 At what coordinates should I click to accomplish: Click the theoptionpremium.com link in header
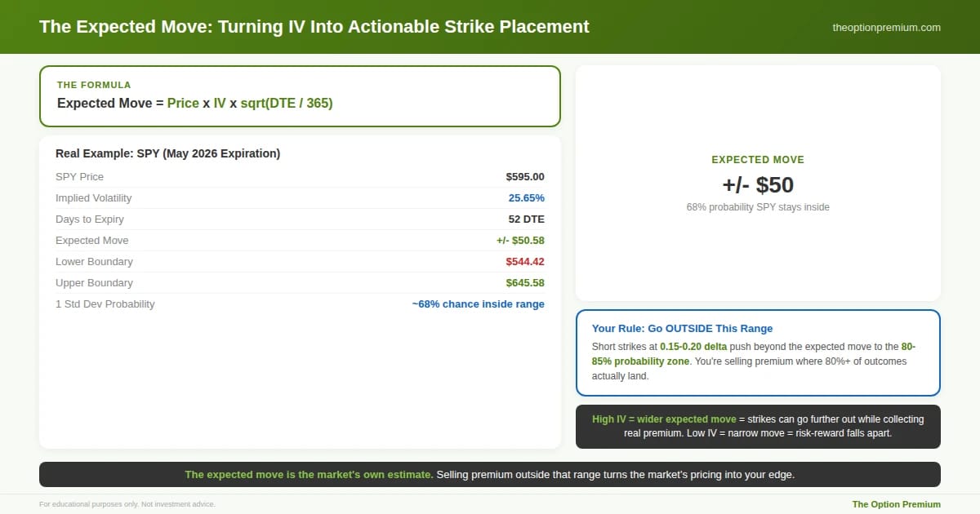click(886, 27)
